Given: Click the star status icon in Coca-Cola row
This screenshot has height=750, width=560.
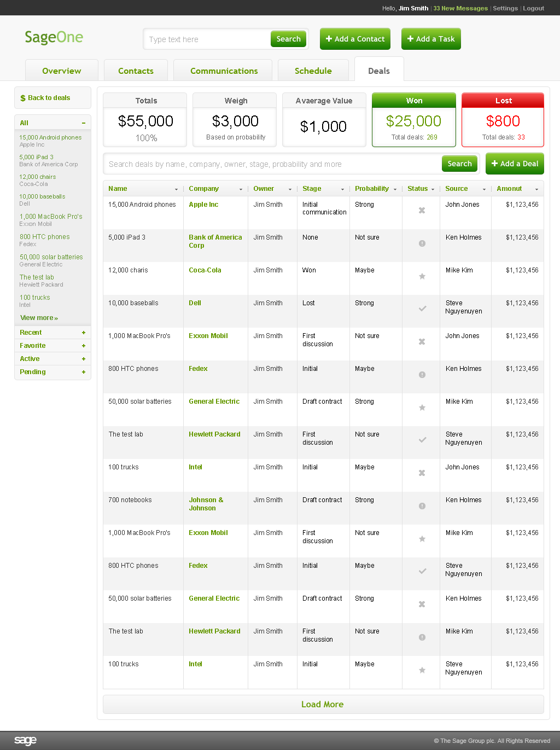Looking at the screenshot, I should tap(422, 276).
